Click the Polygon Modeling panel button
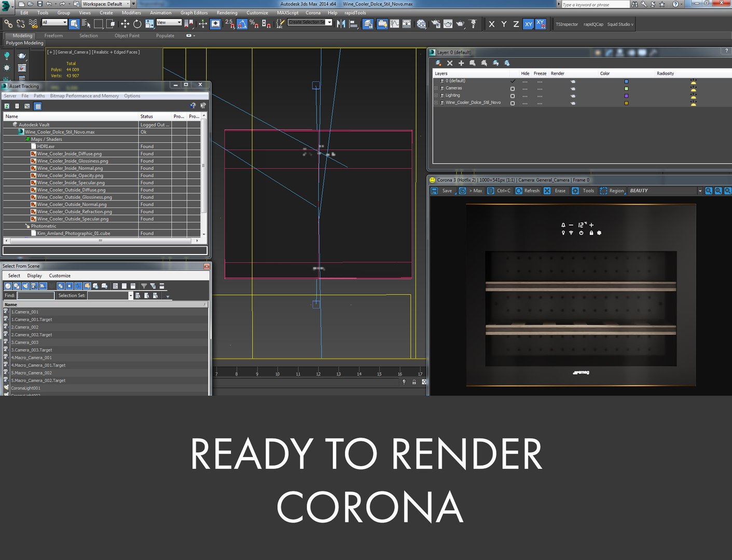The height and width of the screenshot is (560, 732). 24,43
